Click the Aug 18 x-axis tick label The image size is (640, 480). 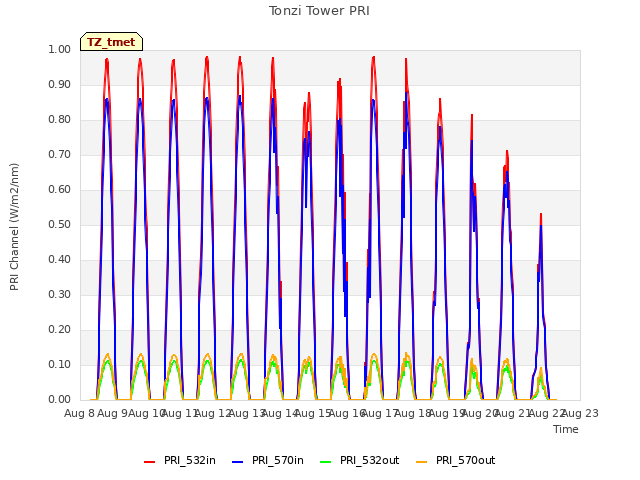point(413,413)
